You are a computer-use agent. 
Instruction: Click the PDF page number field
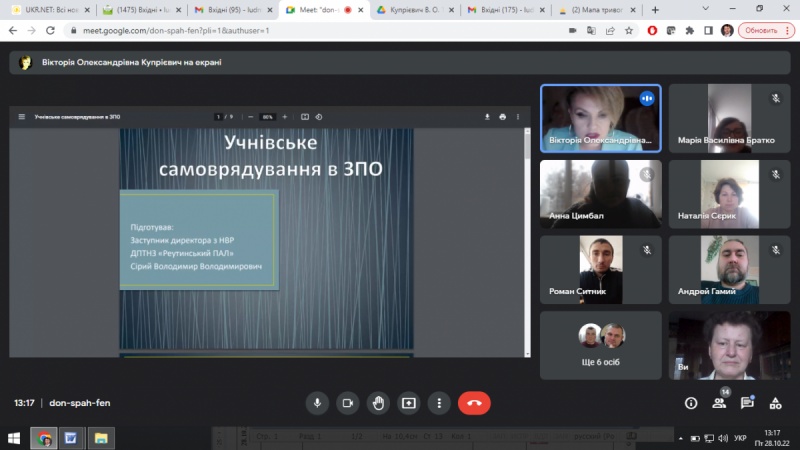click(218, 117)
